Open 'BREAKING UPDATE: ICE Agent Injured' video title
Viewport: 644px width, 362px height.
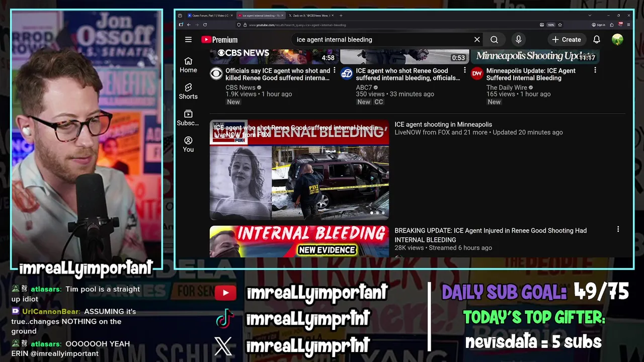(491, 235)
